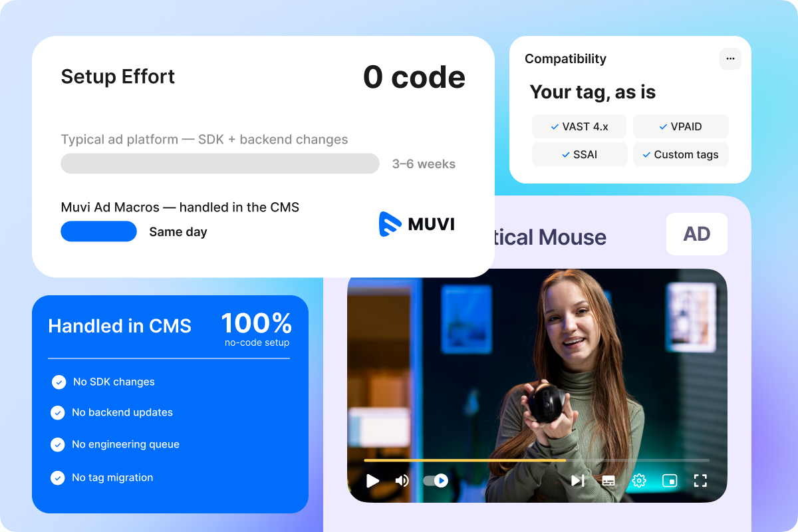Play the video in the ad player
The width and height of the screenshot is (798, 532).
click(x=372, y=480)
